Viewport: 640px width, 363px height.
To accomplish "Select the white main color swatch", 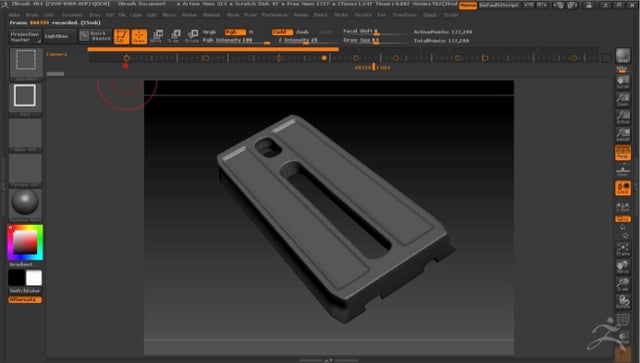I will [x=34, y=278].
